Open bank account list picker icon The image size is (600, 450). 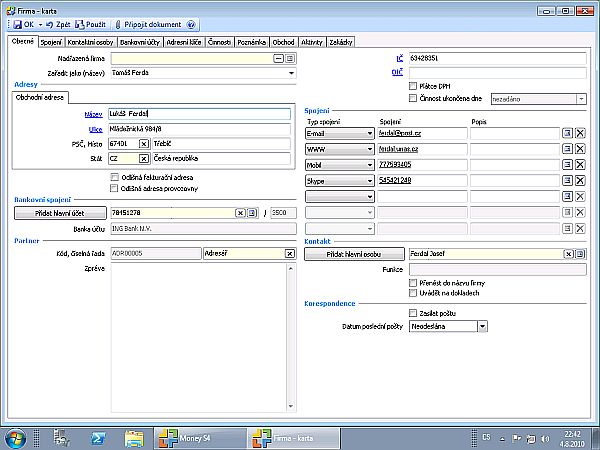pyautogui.click(x=252, y=213)
